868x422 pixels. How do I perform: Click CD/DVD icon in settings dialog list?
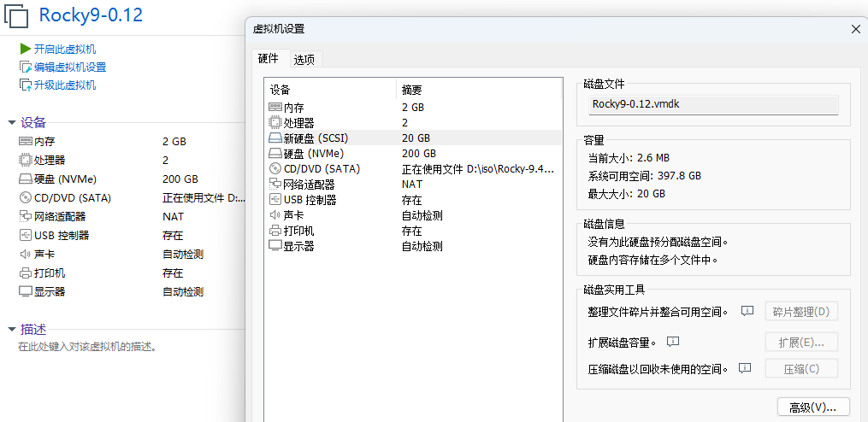coord(275,168)
